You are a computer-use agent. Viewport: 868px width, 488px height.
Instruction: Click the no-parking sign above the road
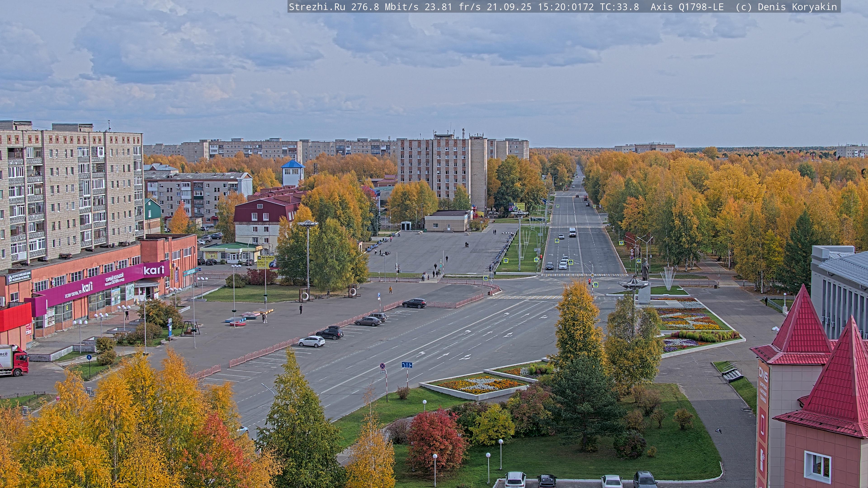click(382, 366)
